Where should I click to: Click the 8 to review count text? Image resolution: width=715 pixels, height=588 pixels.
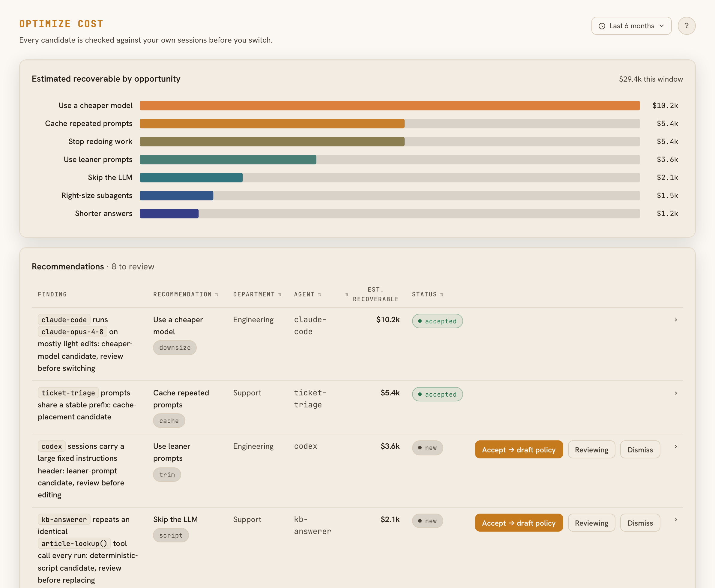(133, 267)
